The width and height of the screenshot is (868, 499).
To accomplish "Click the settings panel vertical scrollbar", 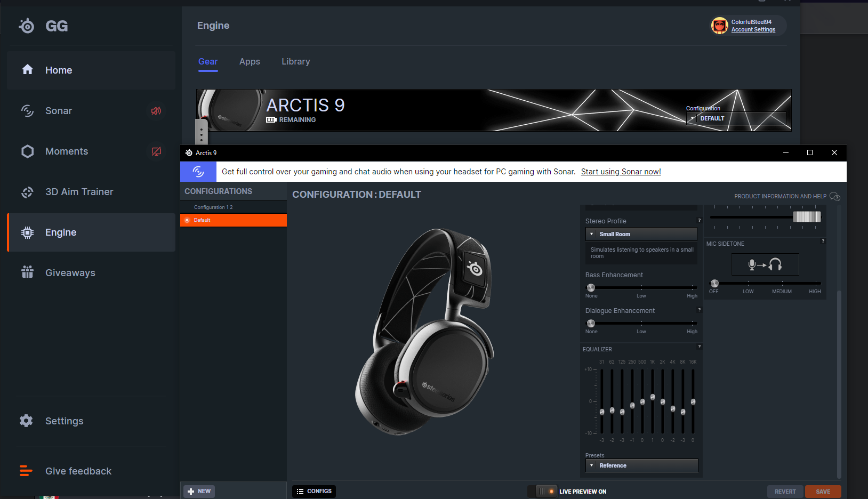I will [x=839, y=384].
